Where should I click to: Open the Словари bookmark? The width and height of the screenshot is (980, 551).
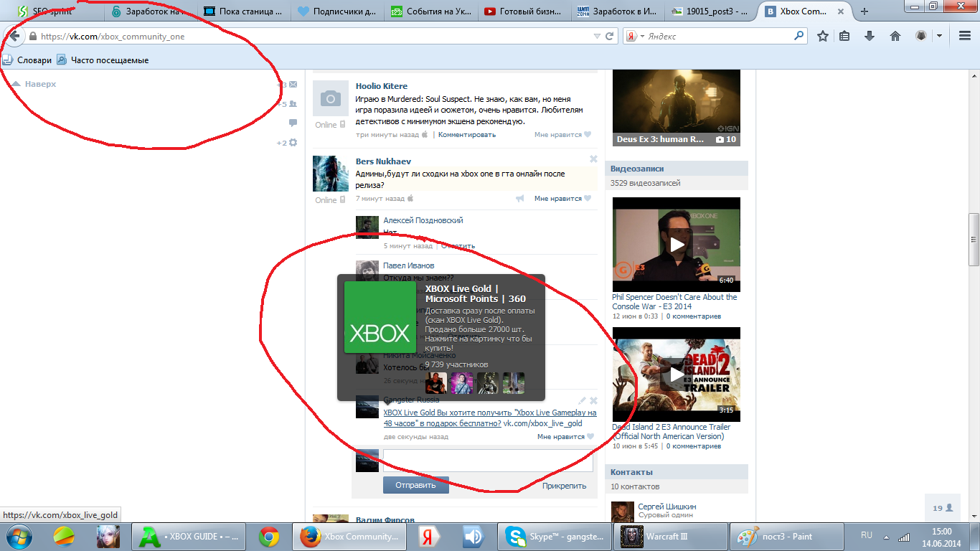pos(27,60)
